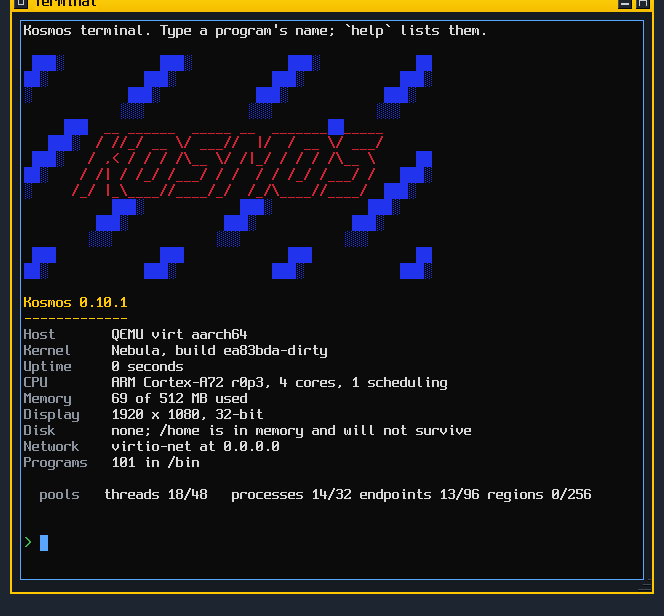Select 'virtio-net at 0.0.0.0' value

tap(195, 447)
